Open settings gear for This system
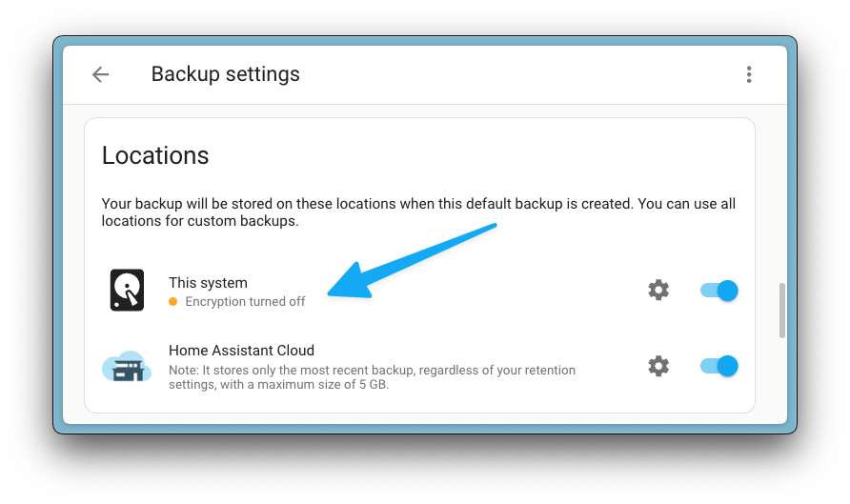The image size is (850, 504). click(x=658, y=291)
